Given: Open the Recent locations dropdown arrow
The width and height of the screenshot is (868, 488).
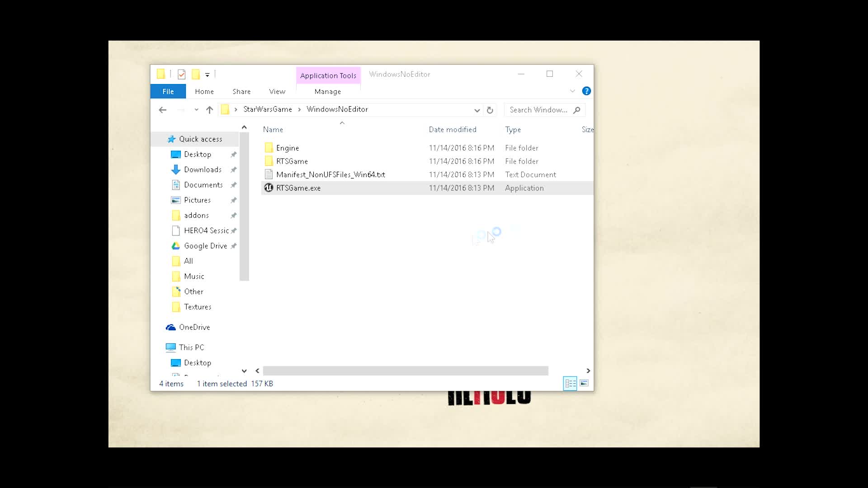Looking at the screenshot, I should click(196, 110).
